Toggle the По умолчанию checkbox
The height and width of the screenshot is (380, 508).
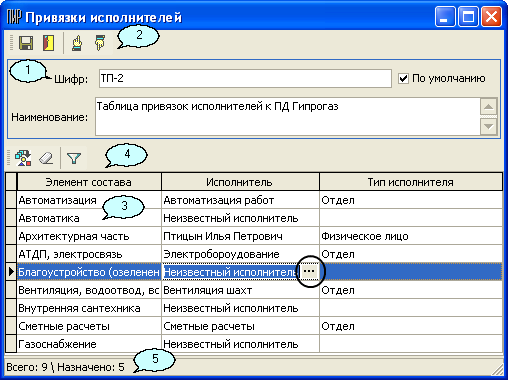pos(403,79)
